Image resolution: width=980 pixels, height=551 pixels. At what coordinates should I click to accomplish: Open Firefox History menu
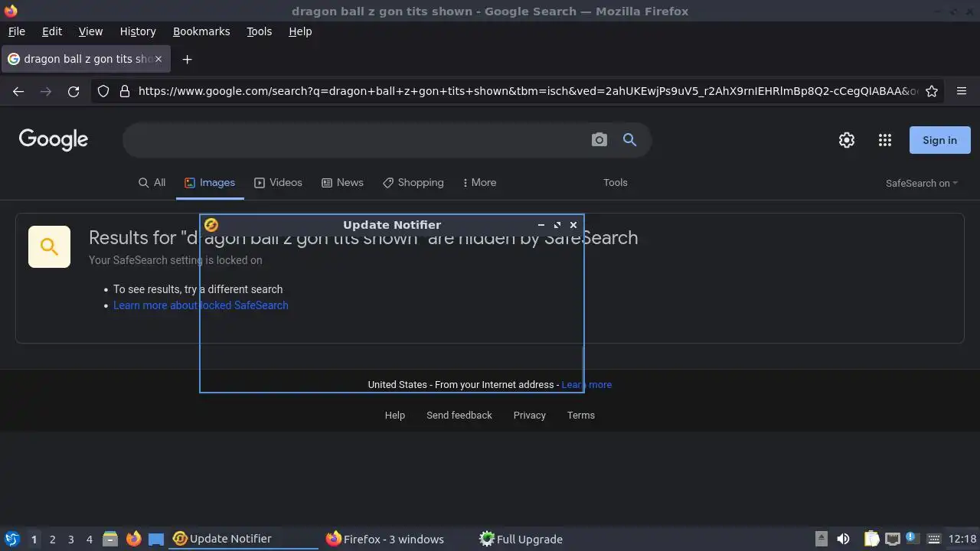(x=138, y=31)
